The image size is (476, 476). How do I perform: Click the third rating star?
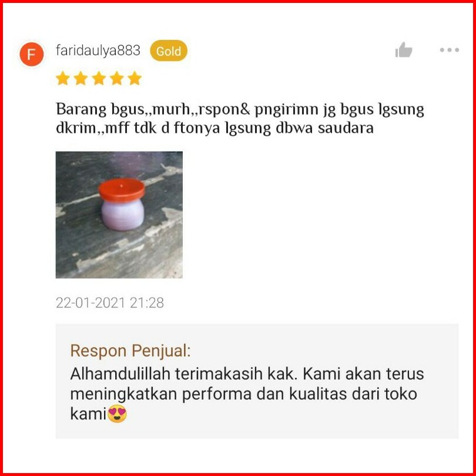click(99, 78)
